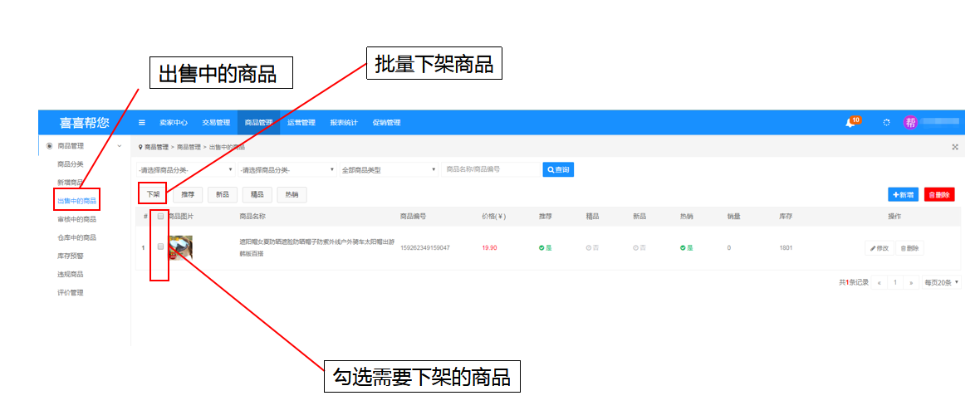This screenshot has height=420, width=980.
Task: Click page number 1 in pagination
Action: pos(895,282)
